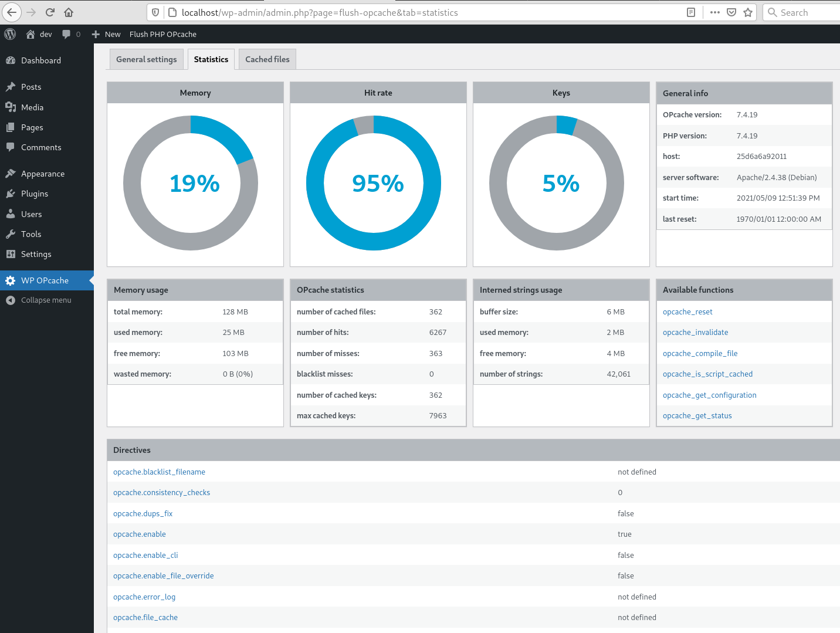Viewport: 840px width, 633px height.
Task: Open the opcache.enable_file_override directive link
Action: (163, 576)
